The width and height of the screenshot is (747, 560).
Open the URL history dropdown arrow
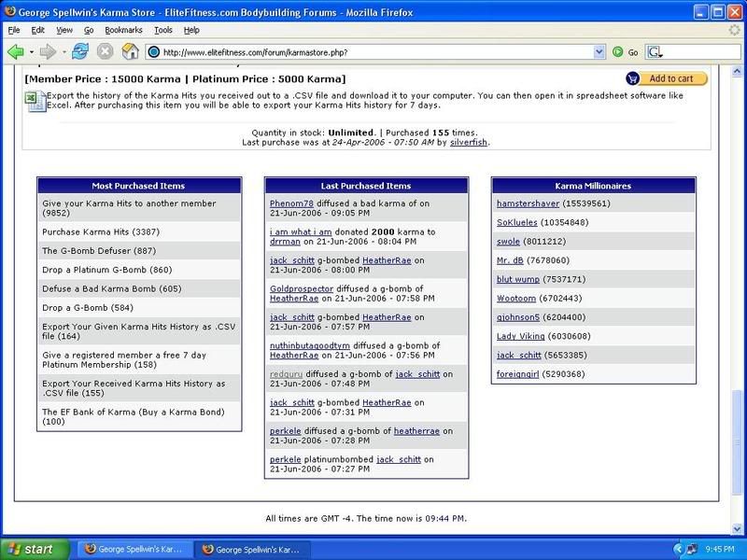pyautogui.click(x=599, y=52)
